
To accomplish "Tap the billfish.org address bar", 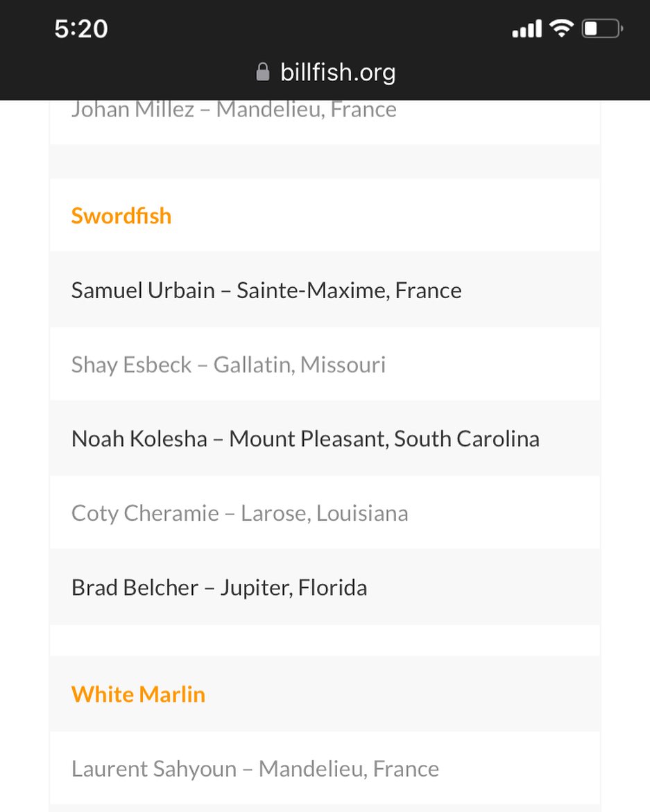I will tap(337, 72).
